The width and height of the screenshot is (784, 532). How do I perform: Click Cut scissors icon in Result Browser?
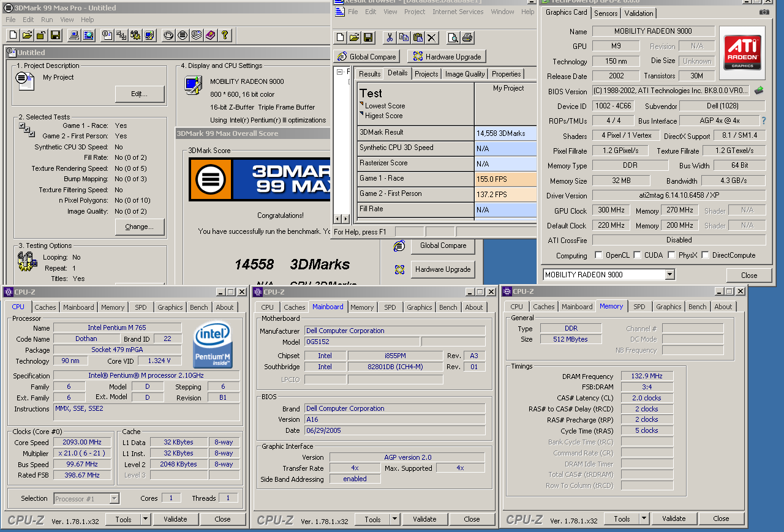click(390, 38)
